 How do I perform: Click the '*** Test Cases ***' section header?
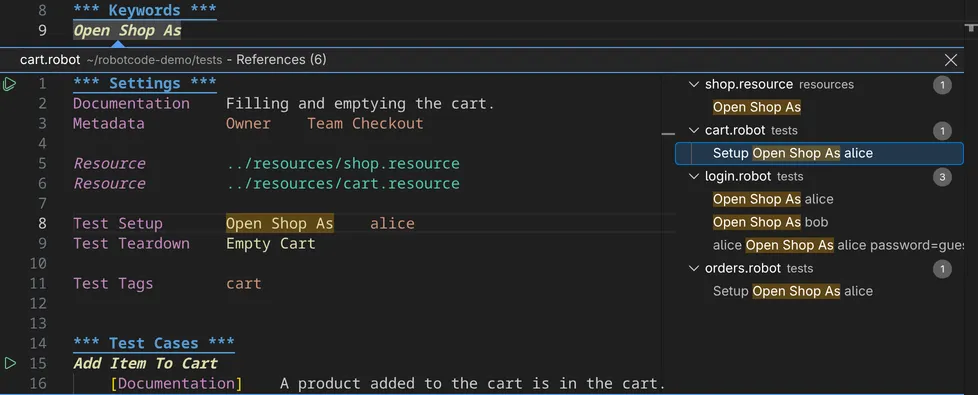(153, 343)
